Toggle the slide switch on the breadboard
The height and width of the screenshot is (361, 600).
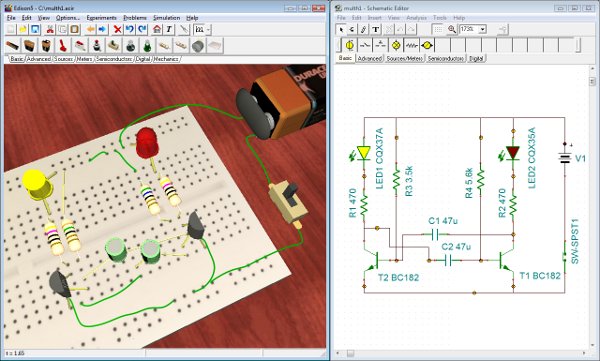pyautogui.click(x=289, y=201)
